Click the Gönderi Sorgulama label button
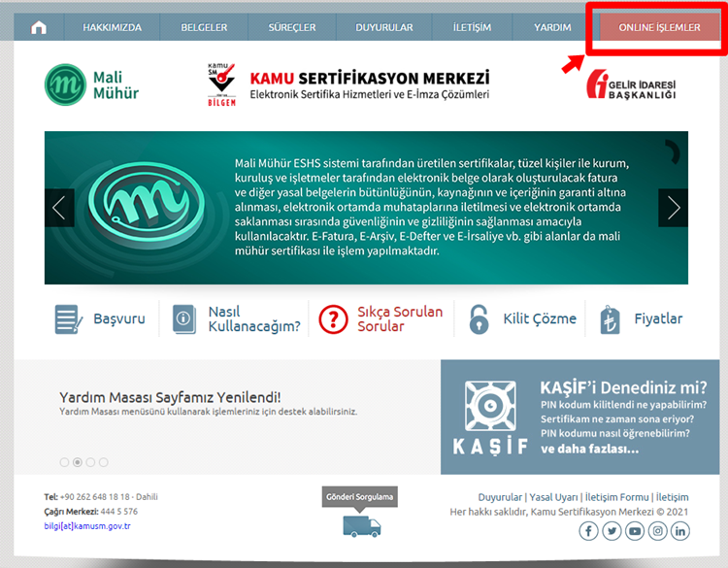 (360, 497)
